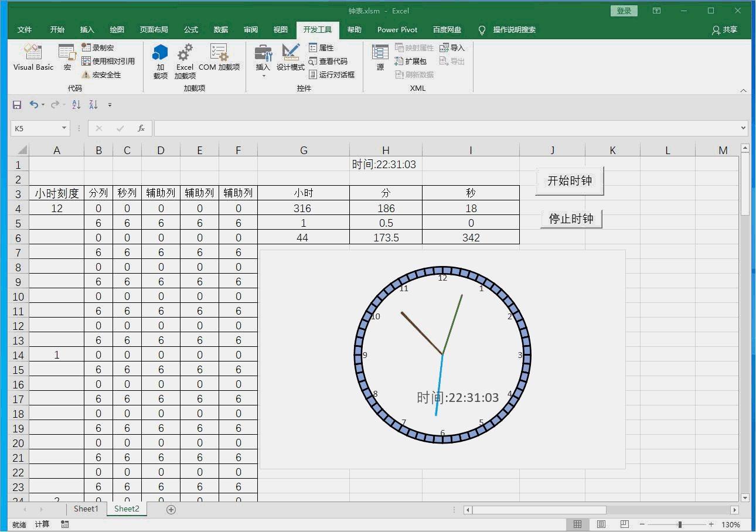Save the workbook from quick access toolbar
Image resolution: width=756 pixels, height=532 pixels.
[x=17, y=105]
